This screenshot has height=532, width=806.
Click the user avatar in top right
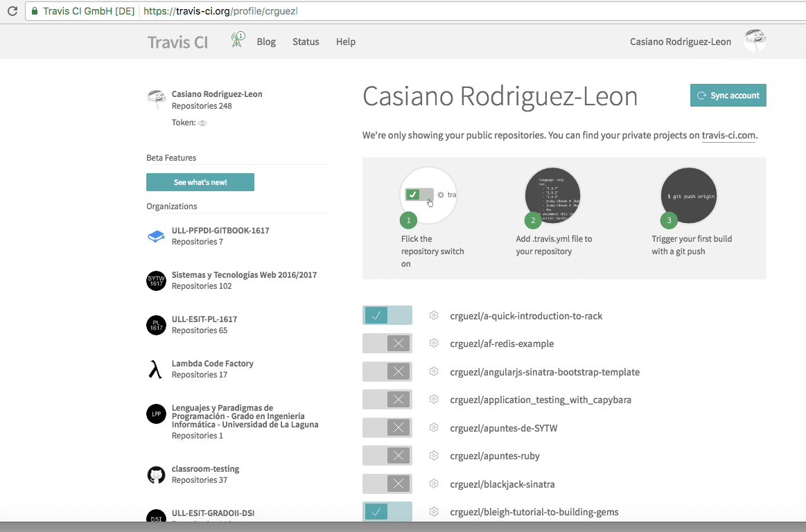coord(755,41)
